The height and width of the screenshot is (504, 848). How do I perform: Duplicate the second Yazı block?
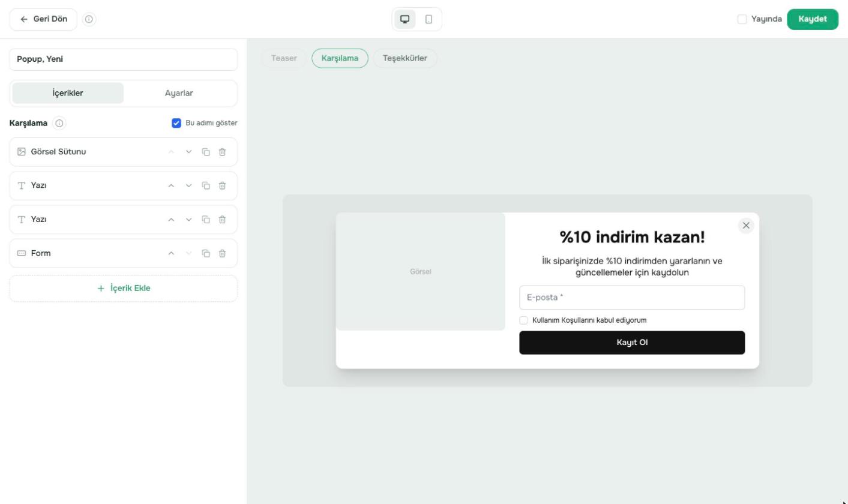[x=206, y=220]
